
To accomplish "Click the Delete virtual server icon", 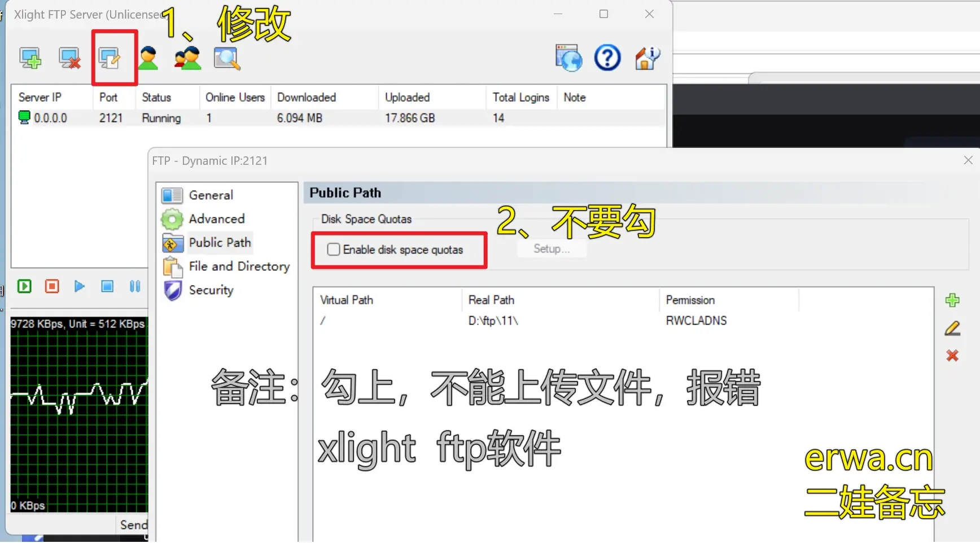I will point(70,58).
